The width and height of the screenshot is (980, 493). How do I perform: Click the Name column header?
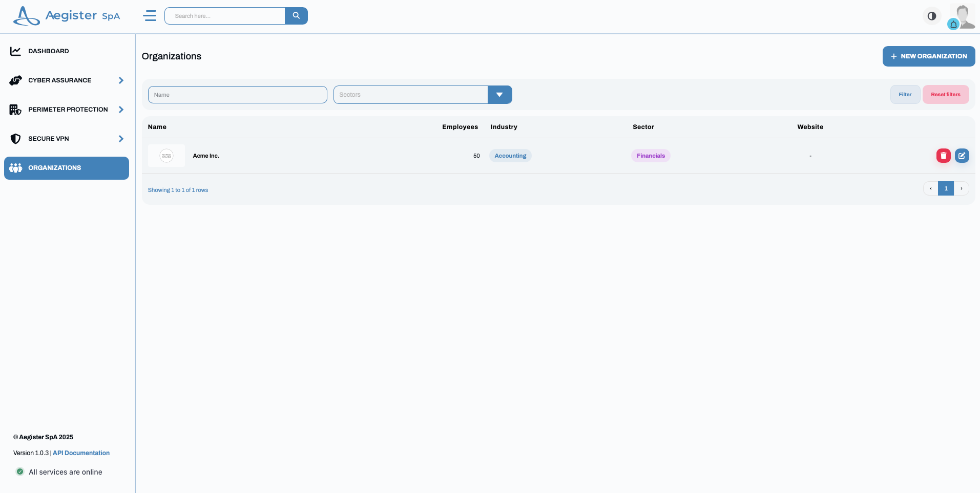coord(157,127)
